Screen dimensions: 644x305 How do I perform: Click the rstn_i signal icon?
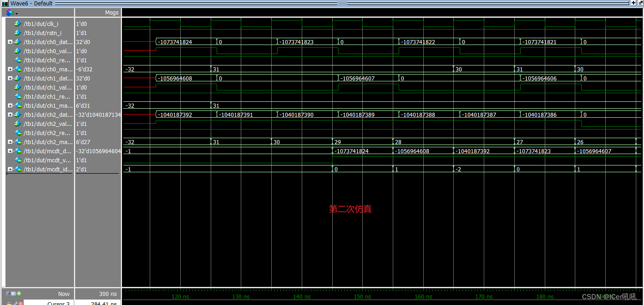pyautogui.click(x=18, y=33)
